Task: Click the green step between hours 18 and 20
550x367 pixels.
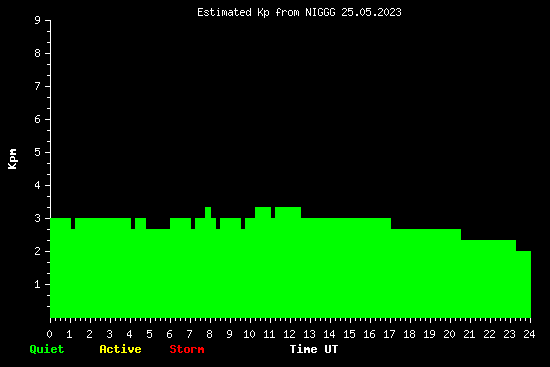Action: 426,273
